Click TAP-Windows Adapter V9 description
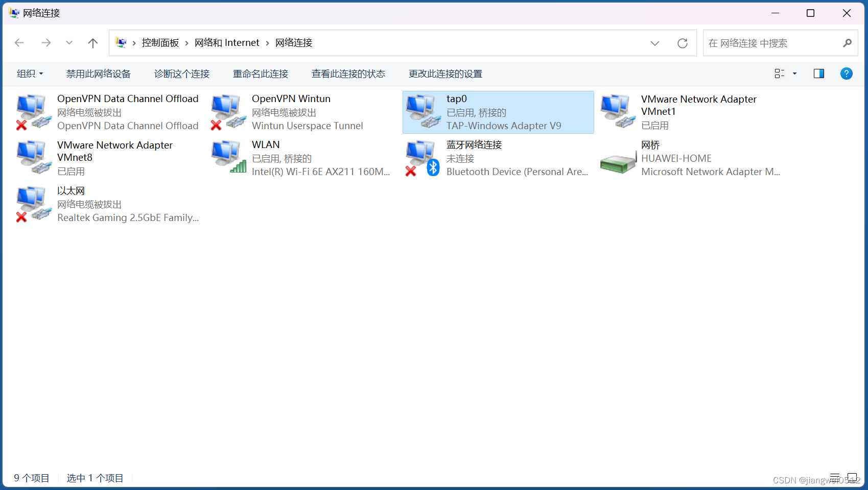The height and width of the screenshot is (490, 868). point(504,126)
